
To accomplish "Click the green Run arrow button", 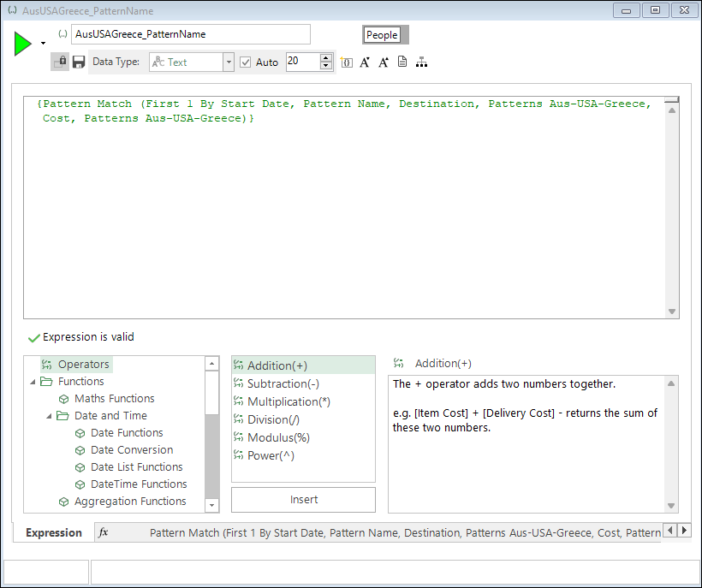I will (22, 44).
